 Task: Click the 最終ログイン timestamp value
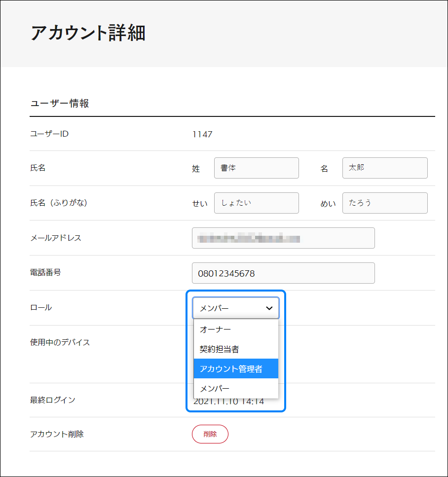[229, 402]
